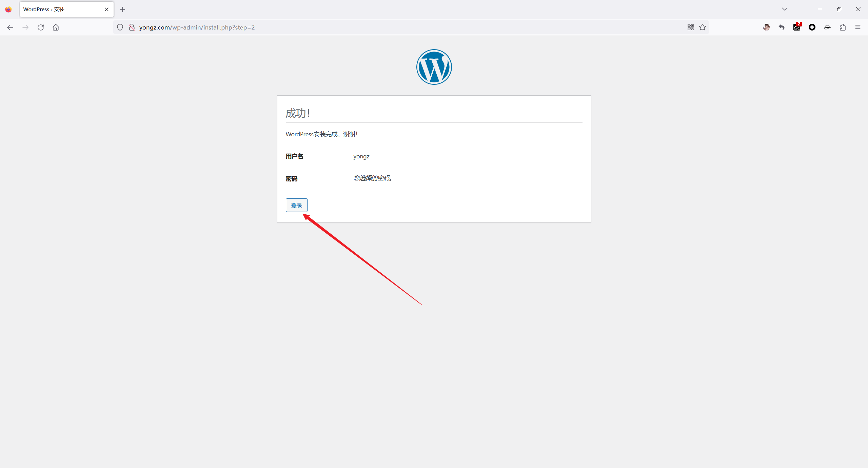Close the browser window

858,9
